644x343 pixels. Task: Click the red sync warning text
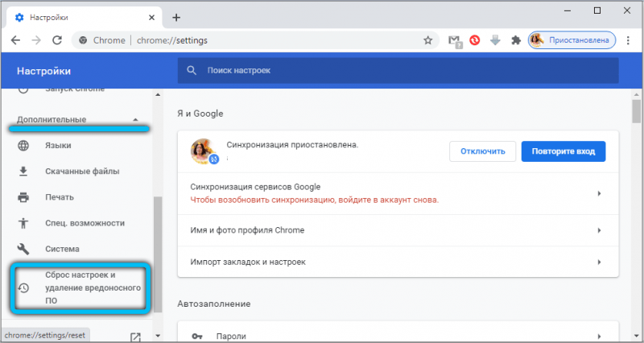coord(315,200)
